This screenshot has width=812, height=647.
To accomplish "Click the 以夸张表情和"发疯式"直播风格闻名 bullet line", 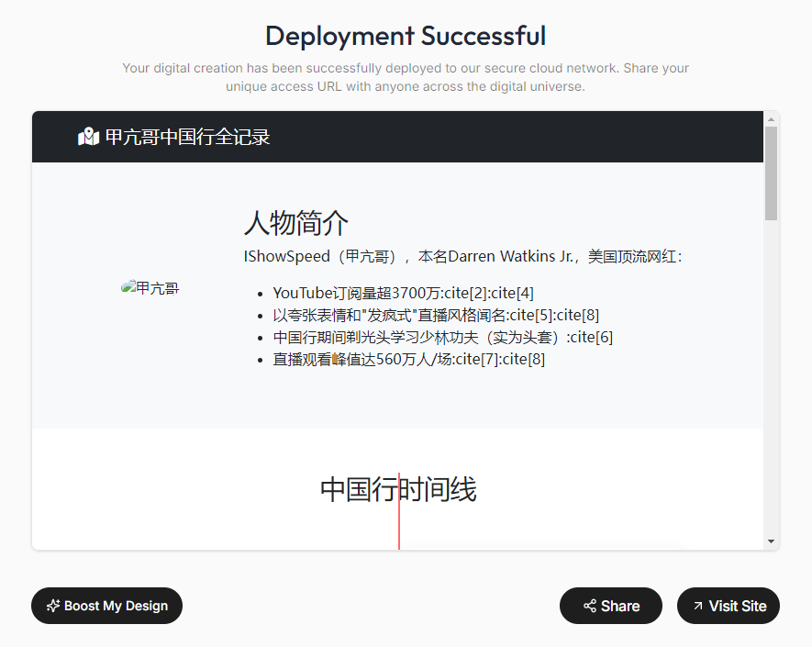I will tap(436, 315).
